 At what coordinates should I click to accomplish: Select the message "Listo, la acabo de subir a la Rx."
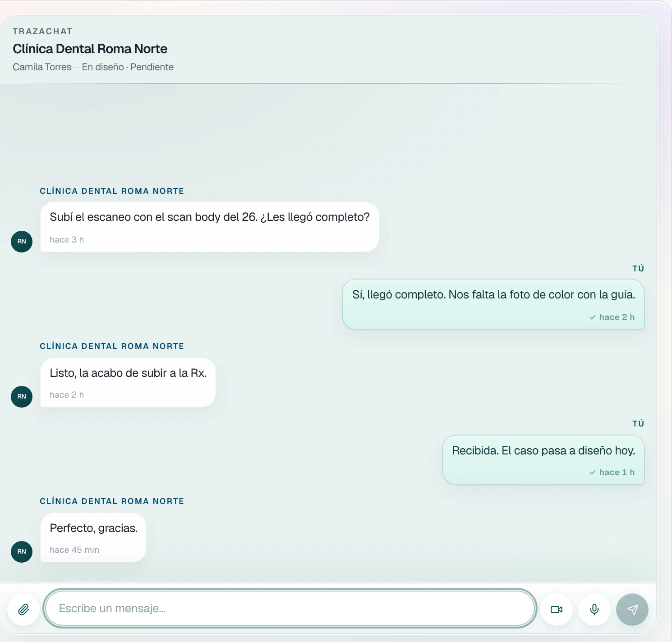tap(128, 382)
